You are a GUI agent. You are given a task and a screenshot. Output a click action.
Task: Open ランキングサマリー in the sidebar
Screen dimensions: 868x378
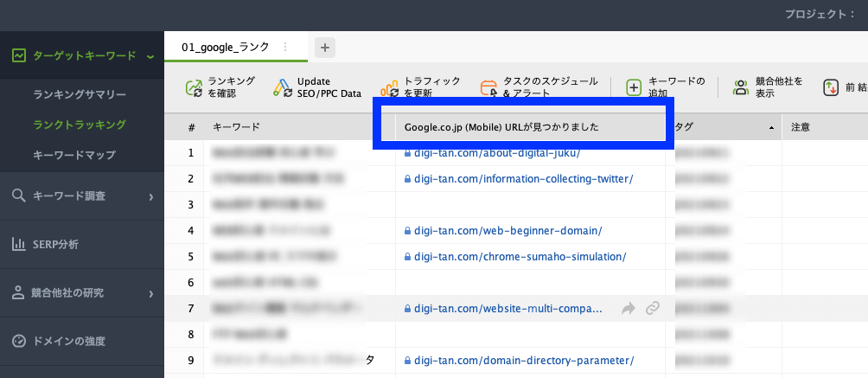[x=80, y=94]
